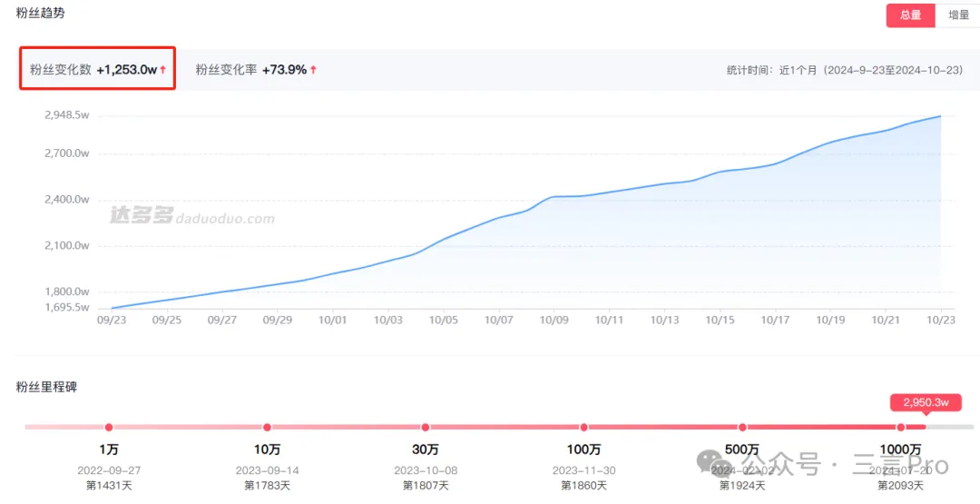
Task: Click red up arrow beside +1,253.0w
Action: [163, 70]
